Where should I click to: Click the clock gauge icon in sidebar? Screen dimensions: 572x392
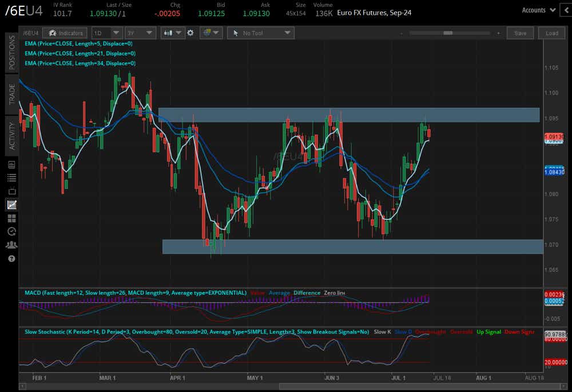11,231
